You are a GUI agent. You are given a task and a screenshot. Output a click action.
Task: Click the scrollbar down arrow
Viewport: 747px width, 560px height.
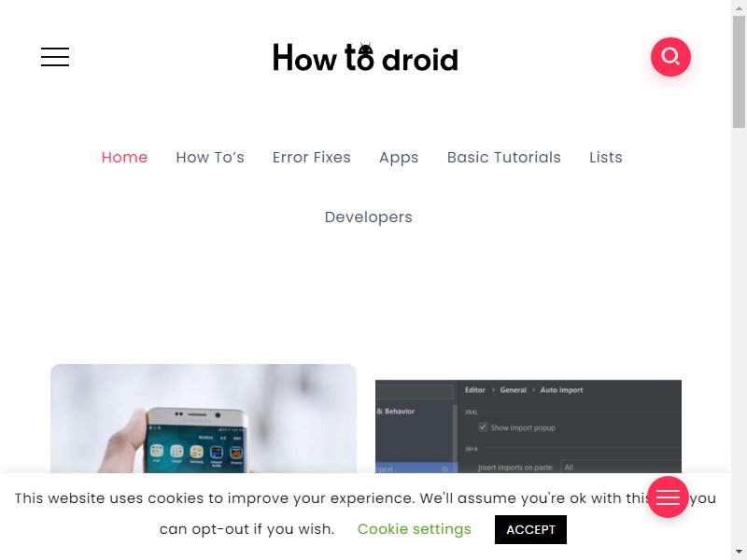[x=739, y=552]
